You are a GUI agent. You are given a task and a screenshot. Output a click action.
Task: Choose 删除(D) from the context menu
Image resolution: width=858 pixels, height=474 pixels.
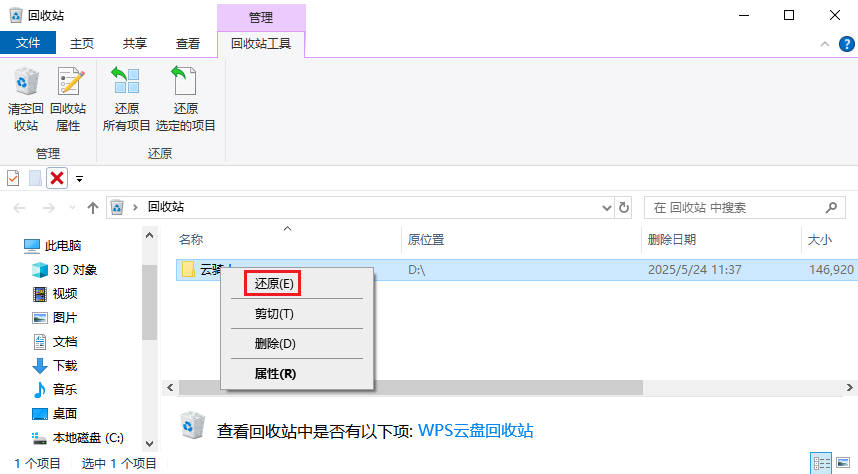[x=274, y=344]
